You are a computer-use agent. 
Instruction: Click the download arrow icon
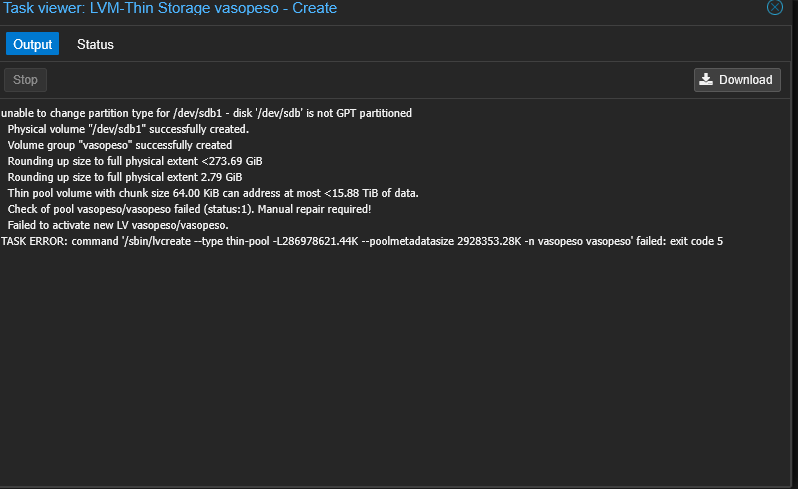(706, 79)
